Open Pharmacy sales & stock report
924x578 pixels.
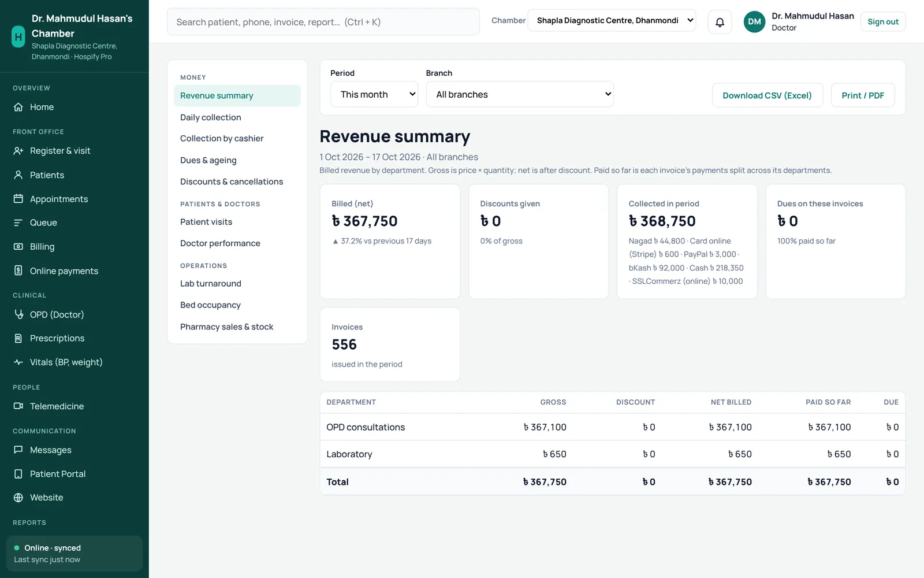click(x=237, y=327)
